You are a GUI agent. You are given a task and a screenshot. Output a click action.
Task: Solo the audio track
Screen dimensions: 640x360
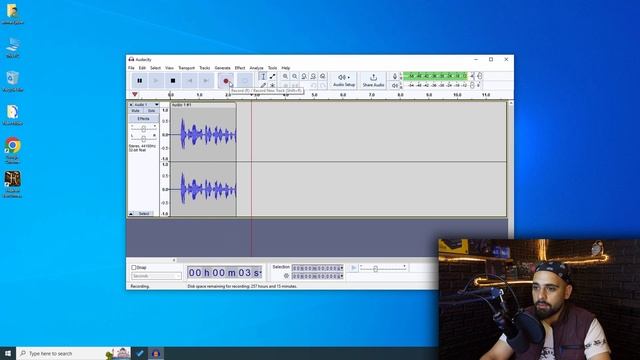151,111
